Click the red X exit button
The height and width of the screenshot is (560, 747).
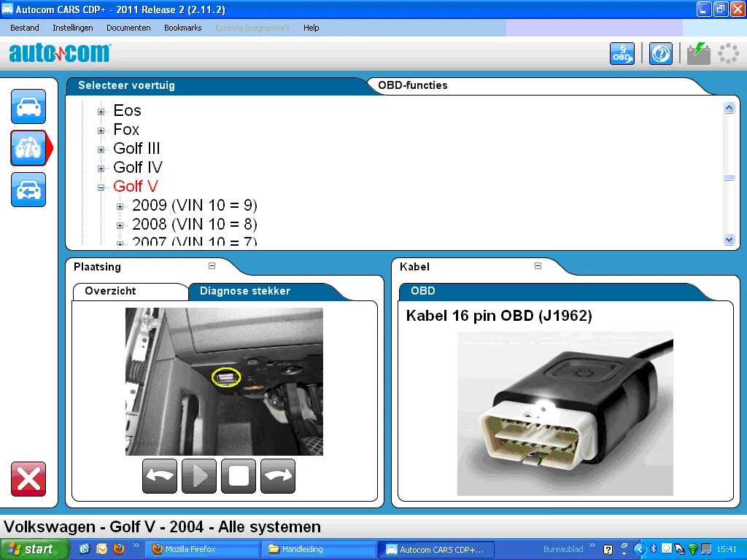[28, 478]
